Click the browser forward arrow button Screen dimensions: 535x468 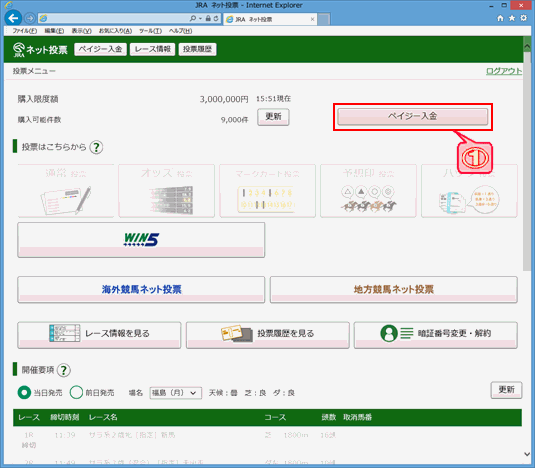point(30,18)
